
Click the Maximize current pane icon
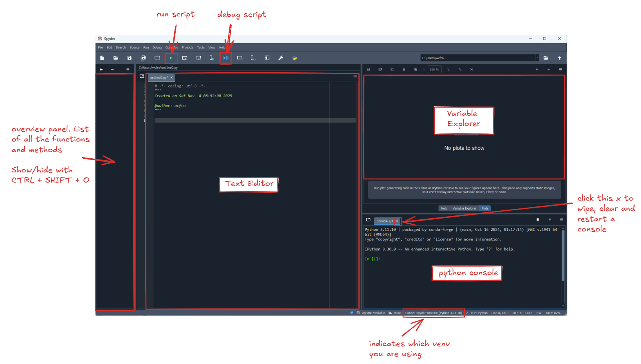[x=267, y=58]
